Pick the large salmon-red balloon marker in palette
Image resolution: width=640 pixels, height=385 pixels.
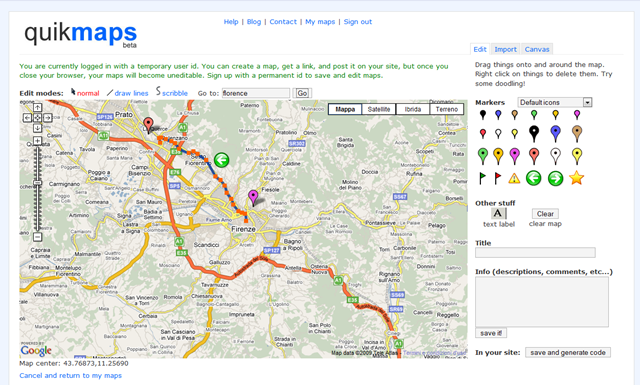pos(534,156)
